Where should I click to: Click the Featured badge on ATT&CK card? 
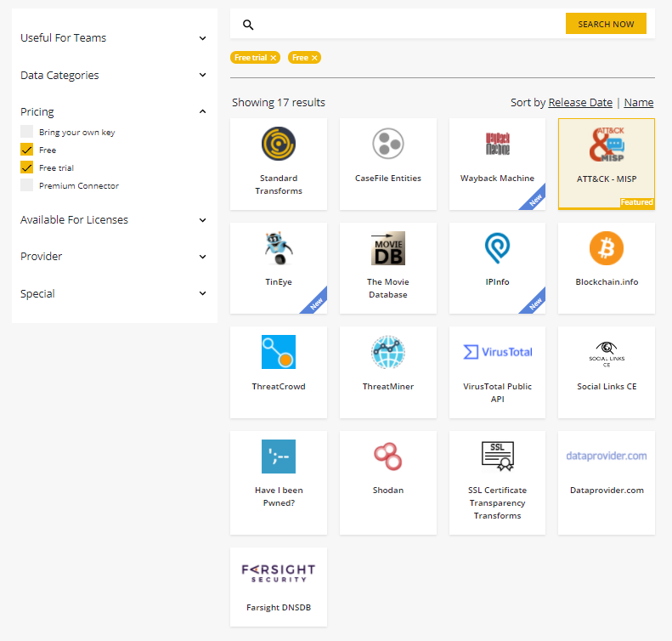coord(636,202)
